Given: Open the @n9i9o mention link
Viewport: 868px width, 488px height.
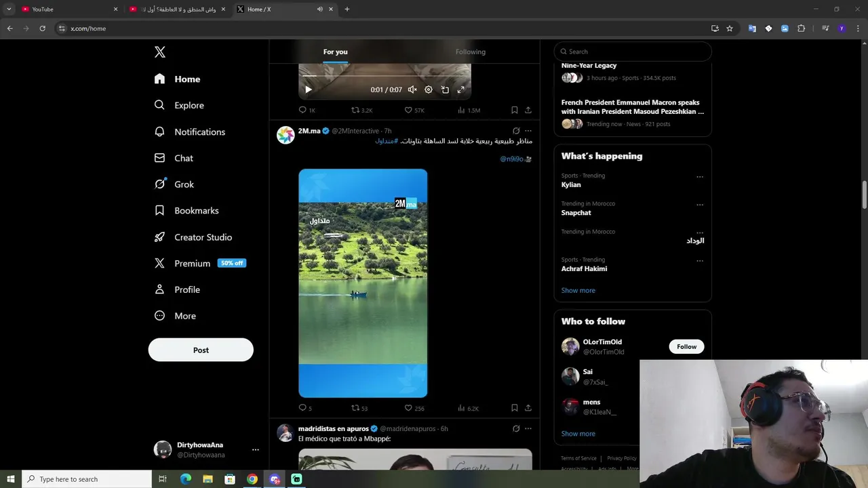Looking at the screenshot, I should (512, 159).
